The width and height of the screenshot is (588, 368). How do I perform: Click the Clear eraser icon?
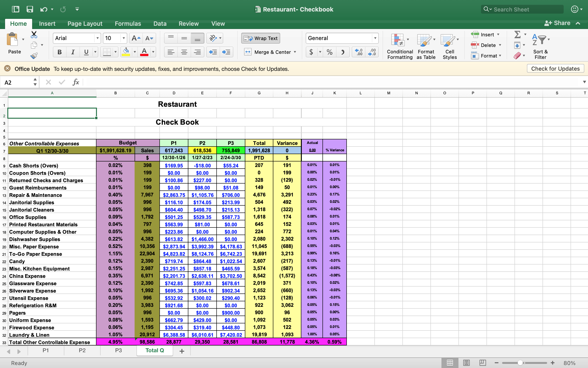point(517,56)
